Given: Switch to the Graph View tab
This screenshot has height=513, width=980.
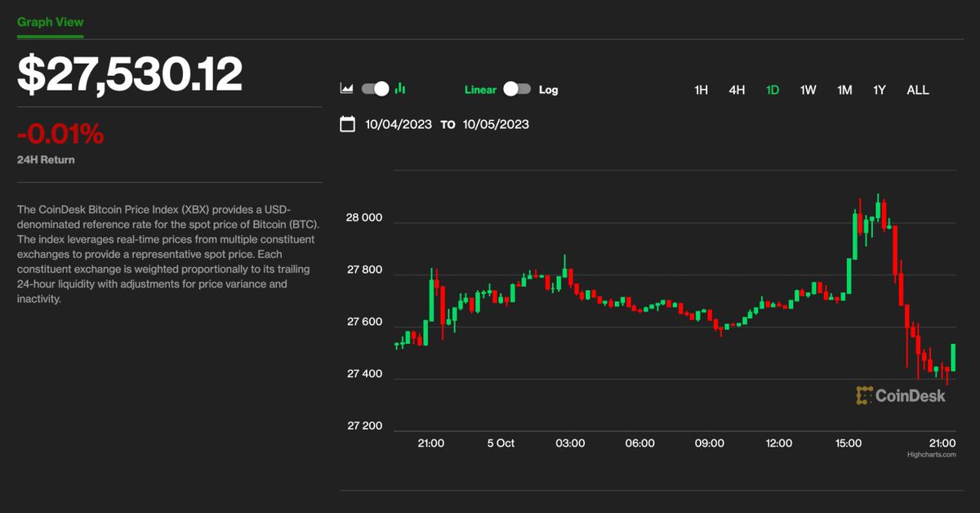Looking at the screenshot, I should click(x=50, y=22).
